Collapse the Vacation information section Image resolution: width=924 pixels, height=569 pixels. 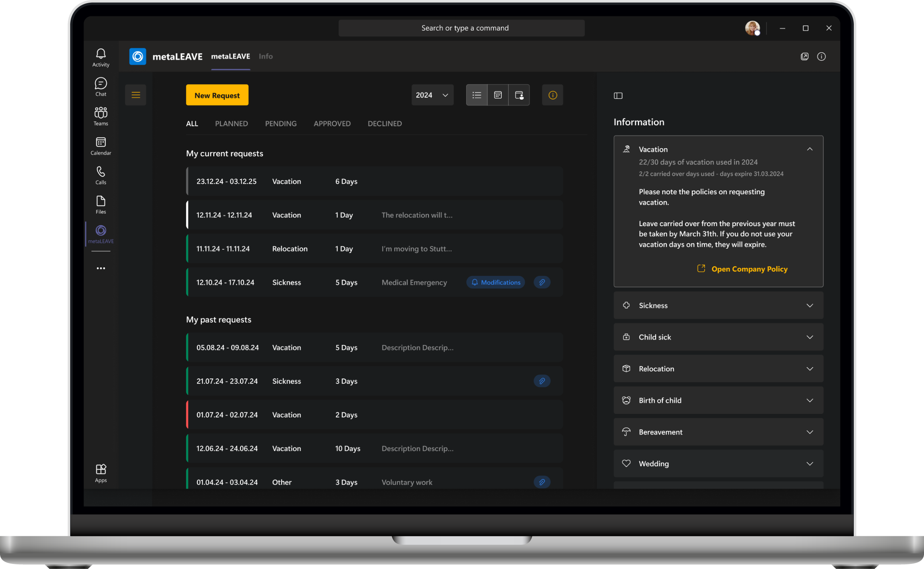[809, 149]
